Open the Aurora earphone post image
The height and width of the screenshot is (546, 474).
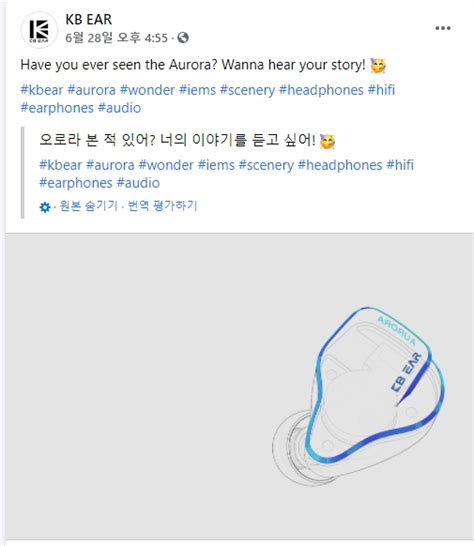click(x=240, y=387)
